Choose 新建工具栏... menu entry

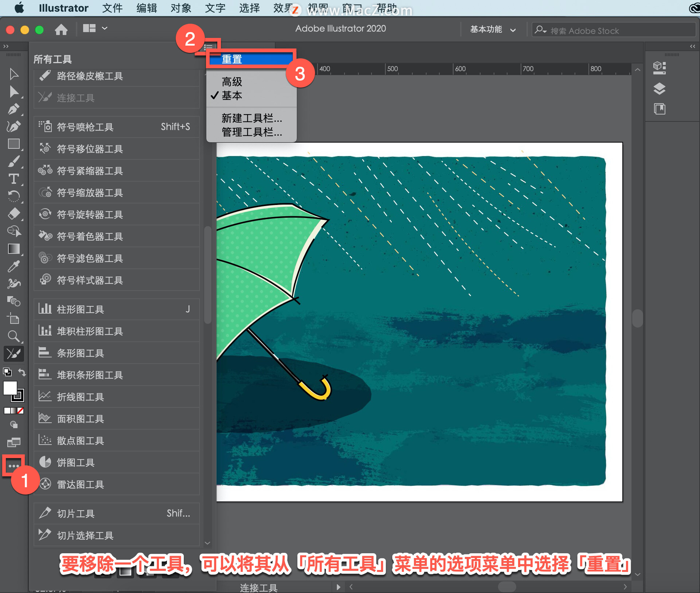[251, 118]
